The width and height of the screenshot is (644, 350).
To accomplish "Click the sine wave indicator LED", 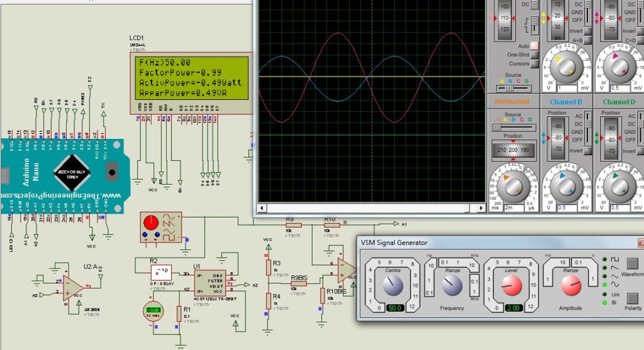I will [604, 285].
